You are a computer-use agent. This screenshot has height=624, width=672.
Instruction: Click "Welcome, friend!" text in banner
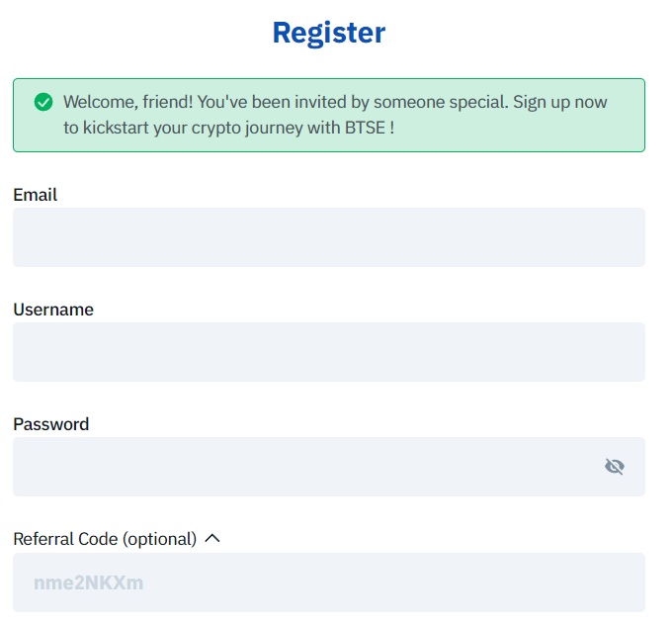tap(128, 102)
